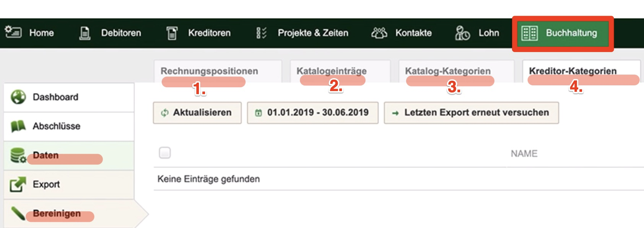Click the Dashboard globe icon

click(x=18, y=97)
